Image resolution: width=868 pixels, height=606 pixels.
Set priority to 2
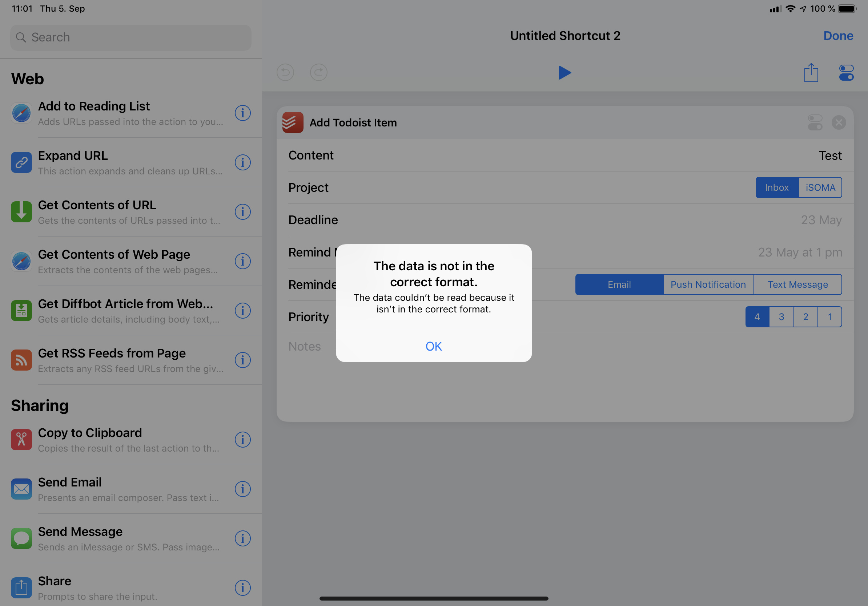[805, 316]
